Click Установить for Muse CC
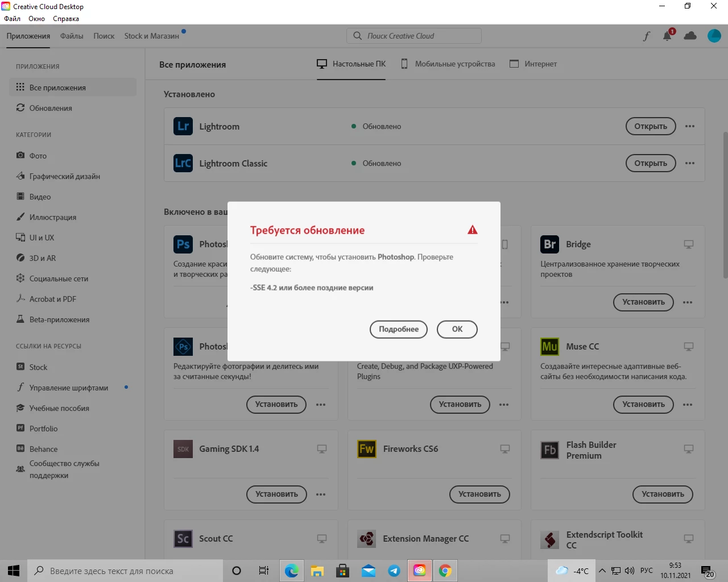Viewport: 728px width, 582px height. (643, 405)
